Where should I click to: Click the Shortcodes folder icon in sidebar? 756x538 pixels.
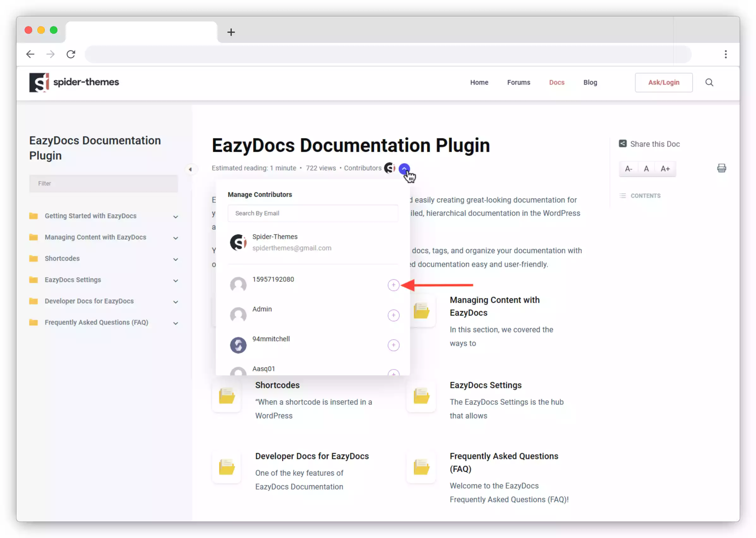33,258
